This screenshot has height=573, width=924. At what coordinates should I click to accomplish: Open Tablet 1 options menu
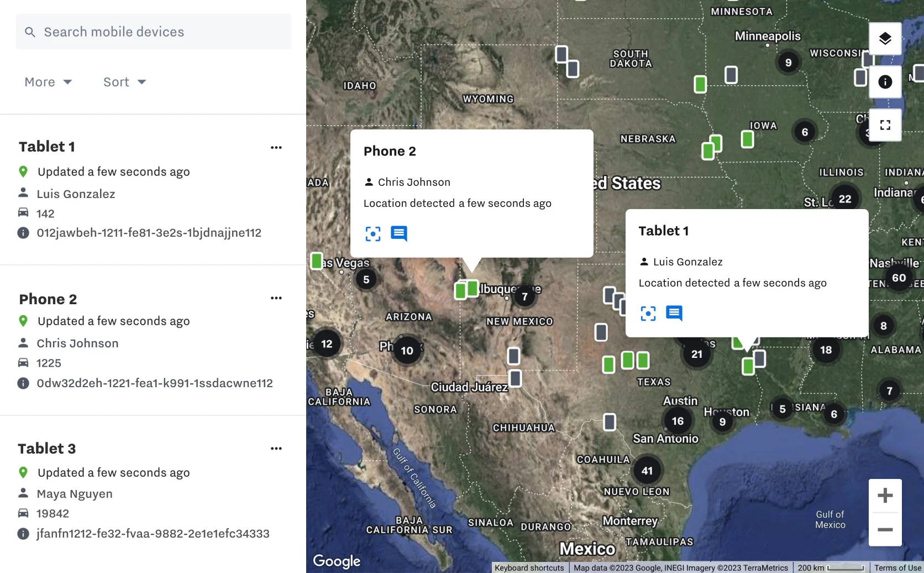pos(276,148)
